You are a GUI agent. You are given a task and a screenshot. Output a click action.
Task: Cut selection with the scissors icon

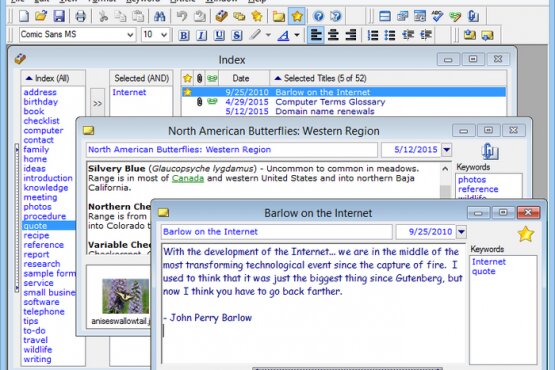coord(103,16)
